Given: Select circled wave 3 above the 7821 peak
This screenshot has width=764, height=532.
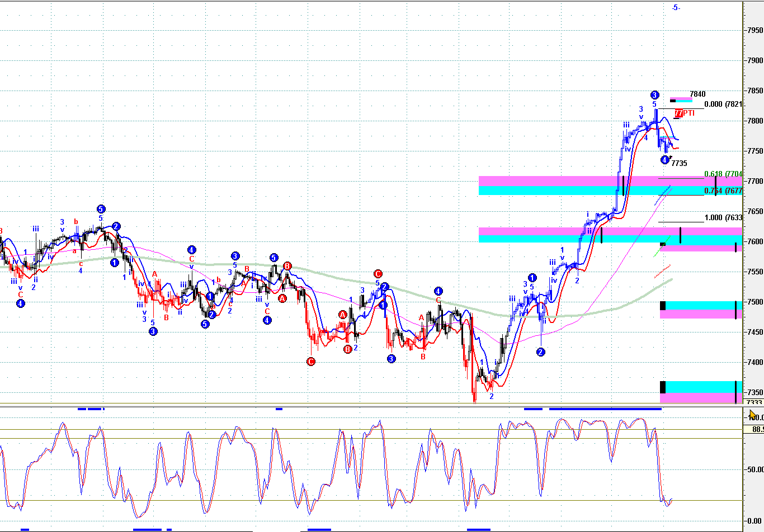Looking at the screenshot, I should (x=654, y=95).
